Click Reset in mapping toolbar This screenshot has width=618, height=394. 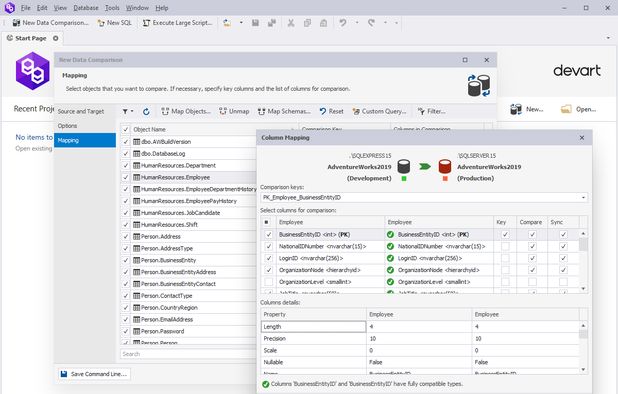pyautogui.click(x=331, y=112)
